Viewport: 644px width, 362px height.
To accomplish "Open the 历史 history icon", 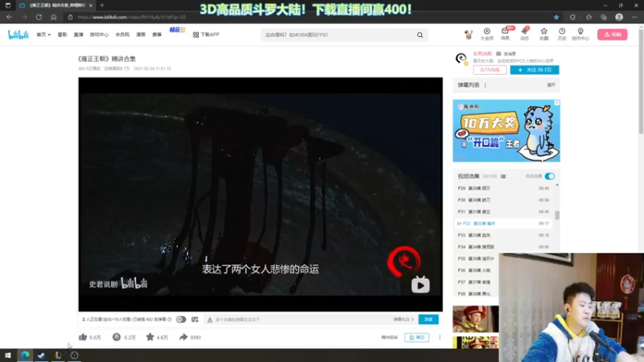I will coord(562,34).
